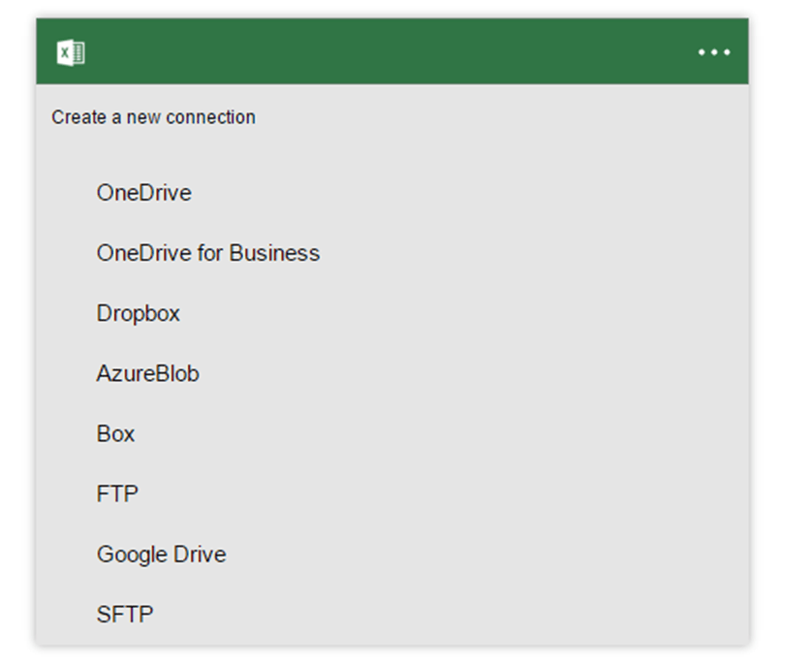This screenshot has height=666, width=812.
Task: Use Google's cloud drive for connection
Action: point(161,555)
